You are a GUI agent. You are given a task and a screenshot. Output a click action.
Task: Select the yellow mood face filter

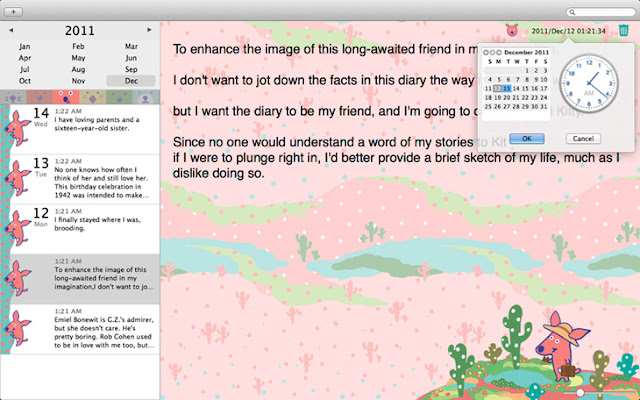click(93, 98)
